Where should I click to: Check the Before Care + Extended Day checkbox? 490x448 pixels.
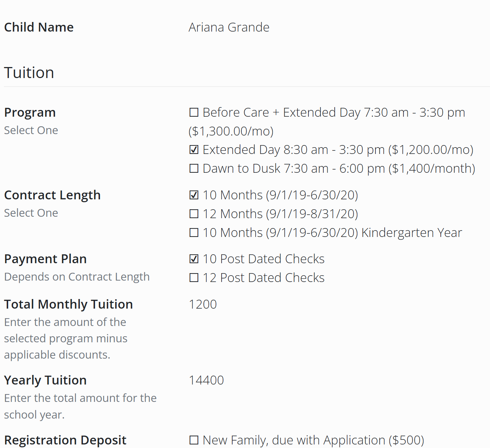coord(194,112)
